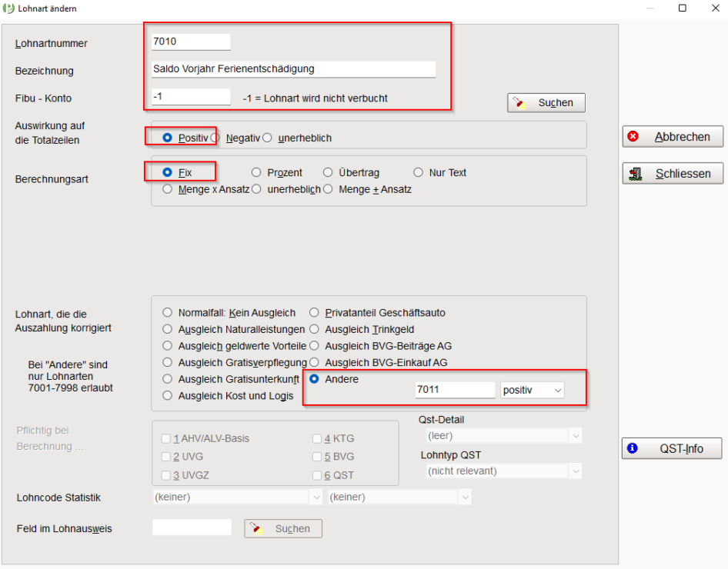Image resolution: width=728 pixels, height=569 pixels.
Task: Select the Nur Text radio option
Action: point(419,172)
